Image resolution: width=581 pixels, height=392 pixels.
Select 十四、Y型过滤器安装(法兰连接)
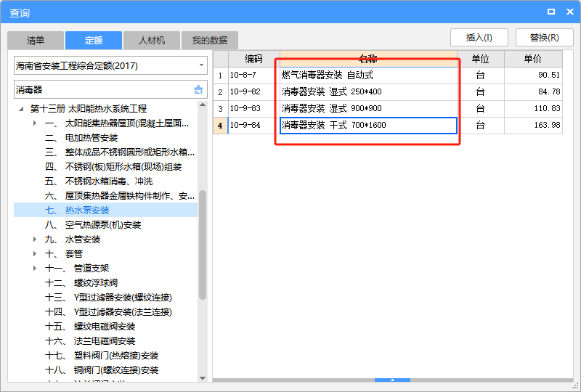coord(108,312)
